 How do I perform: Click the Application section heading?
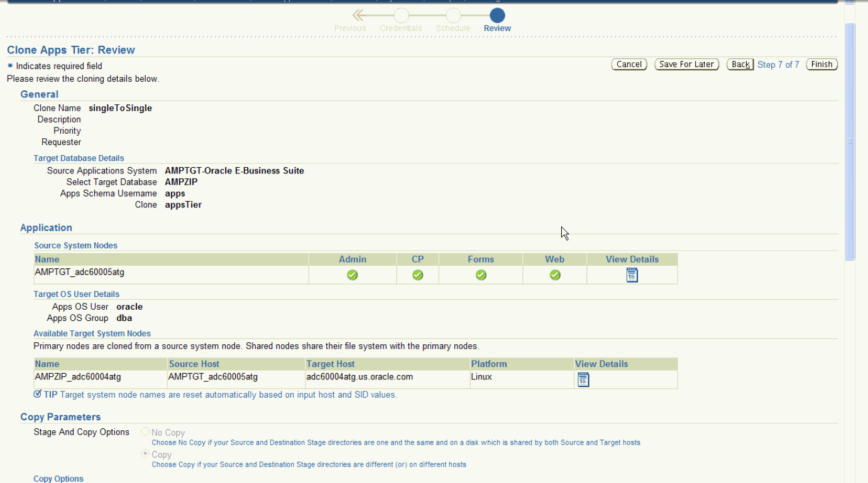pos(47,228)
